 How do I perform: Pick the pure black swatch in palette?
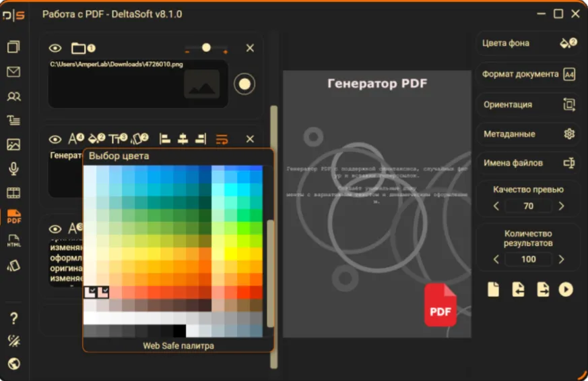pos(179,330)
